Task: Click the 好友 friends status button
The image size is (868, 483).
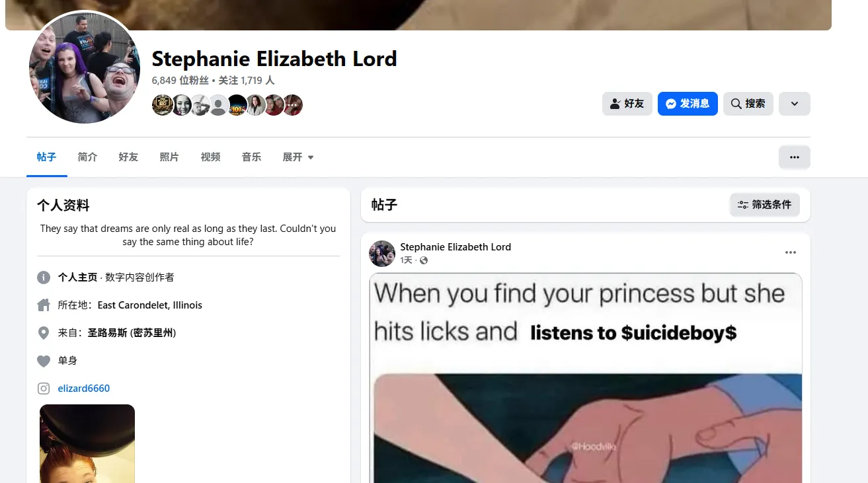Action: coord(627,104)
